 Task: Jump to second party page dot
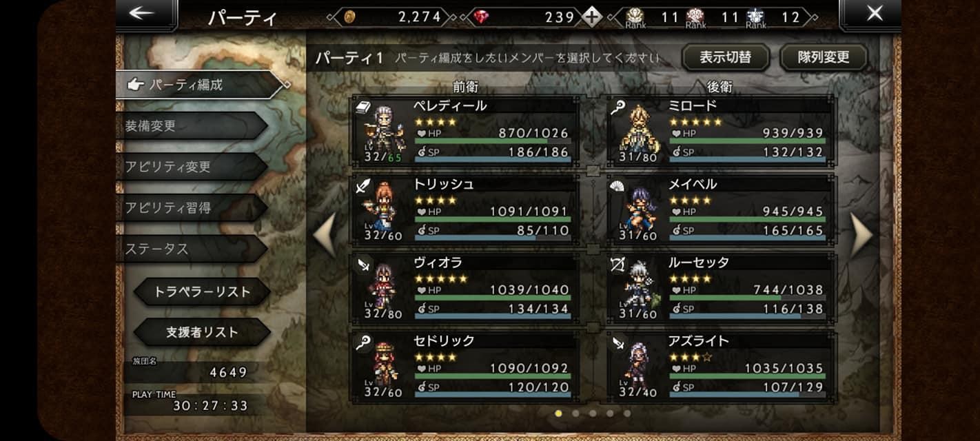(575, 413)
